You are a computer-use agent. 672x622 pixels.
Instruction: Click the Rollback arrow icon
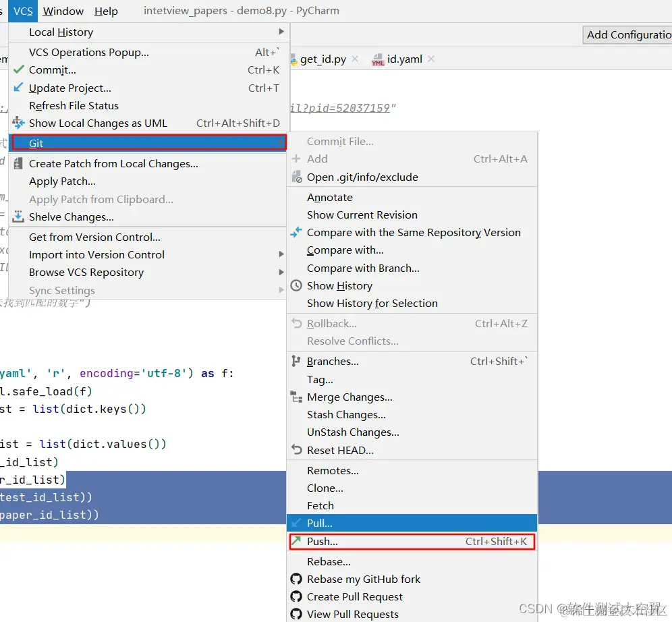tap(297, 323)
